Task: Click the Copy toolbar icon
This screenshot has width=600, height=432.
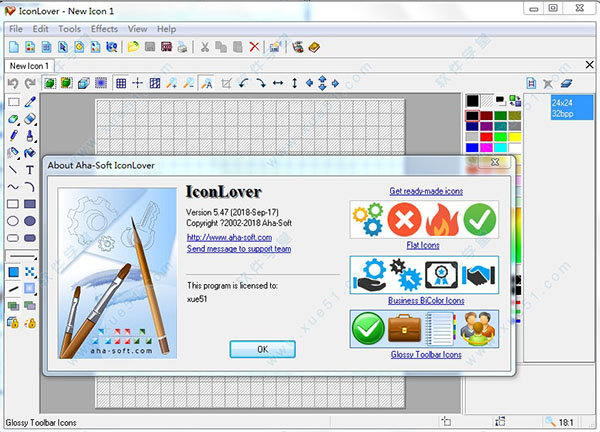Action: tap(221, 47)
